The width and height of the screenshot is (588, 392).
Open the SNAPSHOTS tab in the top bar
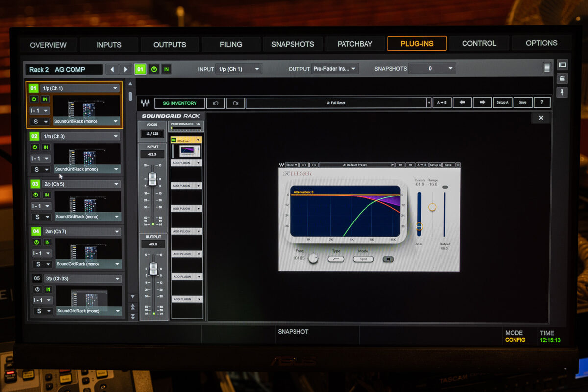[293, 44]
